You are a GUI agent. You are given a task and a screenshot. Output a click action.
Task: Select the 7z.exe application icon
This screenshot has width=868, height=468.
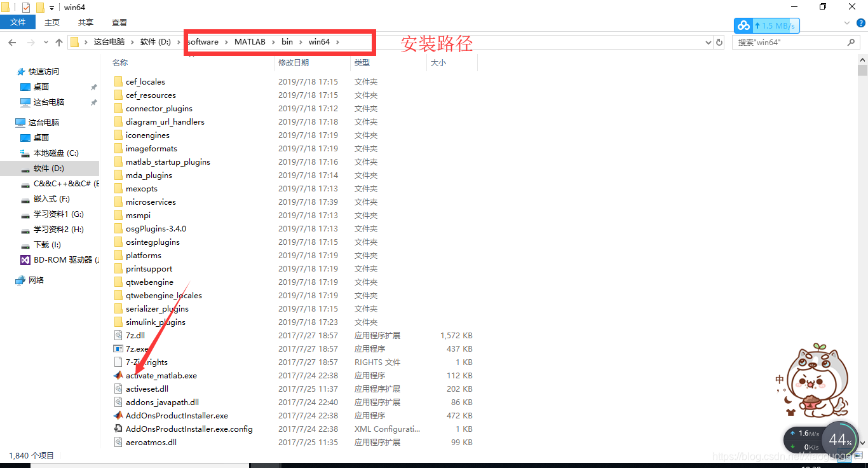(118, 349)
